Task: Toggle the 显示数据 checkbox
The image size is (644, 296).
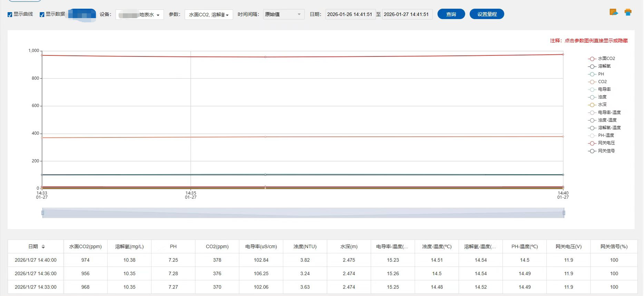Action: click(42, 15)
